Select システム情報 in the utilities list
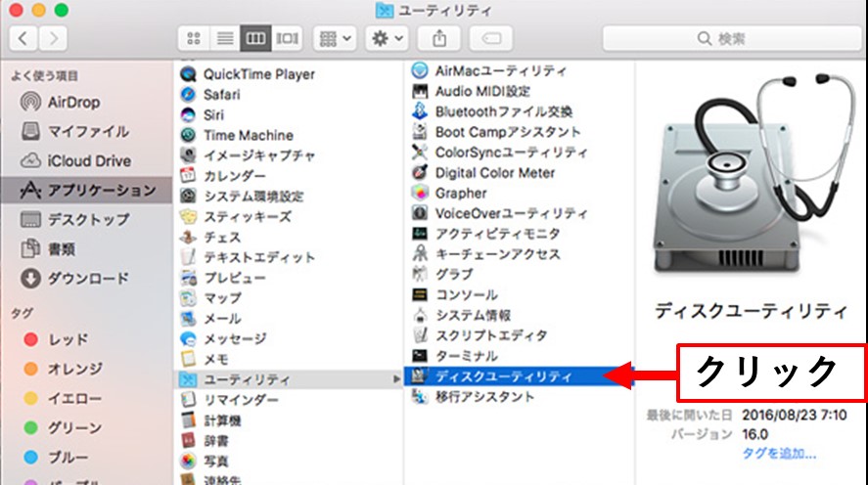Screen dimensions: 868x485 click(x=473, y=315)
